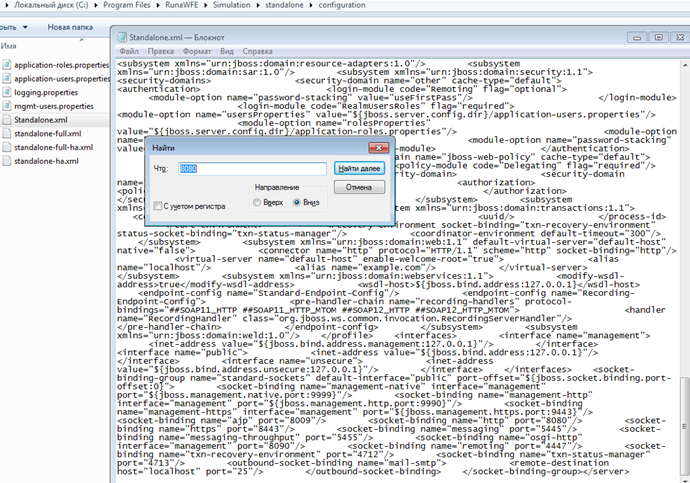Screen dimensions: 690x483
Task: Open the Вид menu in Notepad
Action: (227, 51)
